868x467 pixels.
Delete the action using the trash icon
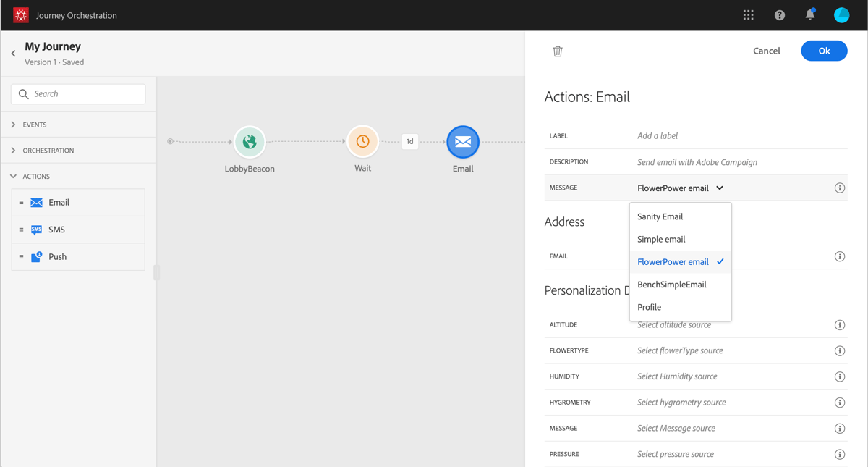(557, 51)
